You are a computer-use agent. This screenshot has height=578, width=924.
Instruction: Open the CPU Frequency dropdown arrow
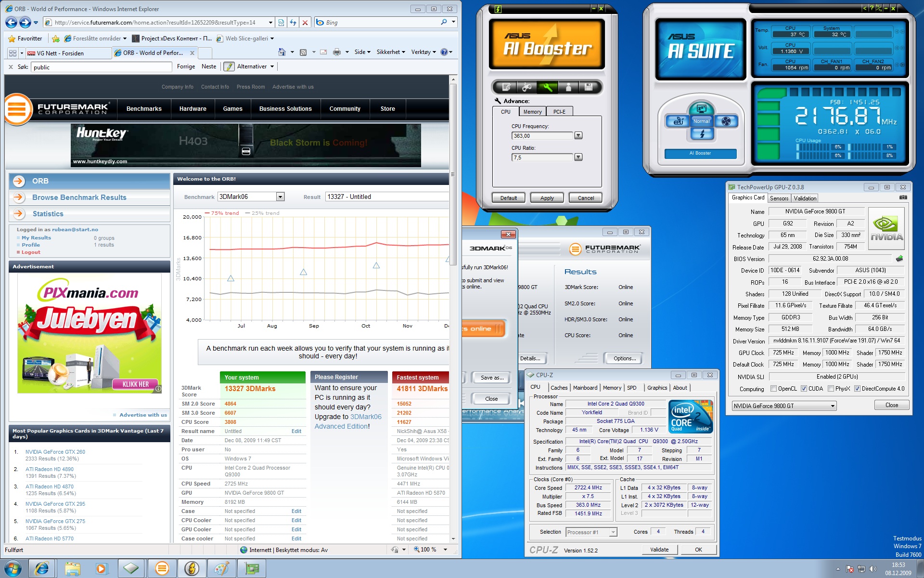tap(578, 136)
